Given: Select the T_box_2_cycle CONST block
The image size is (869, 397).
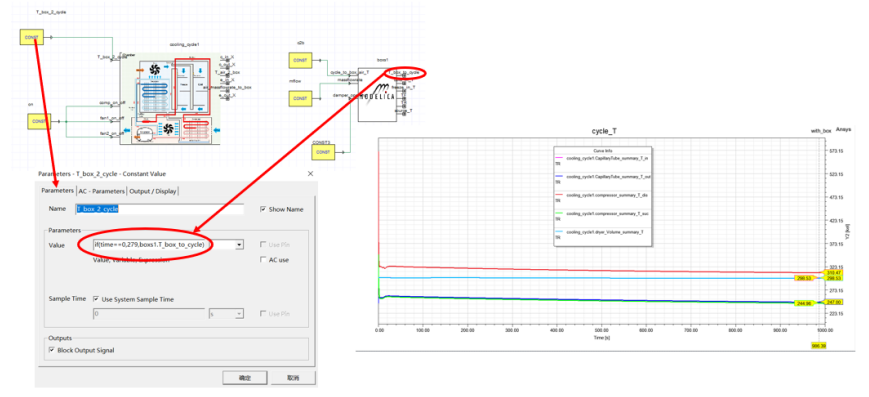Looking at the screenshot, I should pos(32,37).
